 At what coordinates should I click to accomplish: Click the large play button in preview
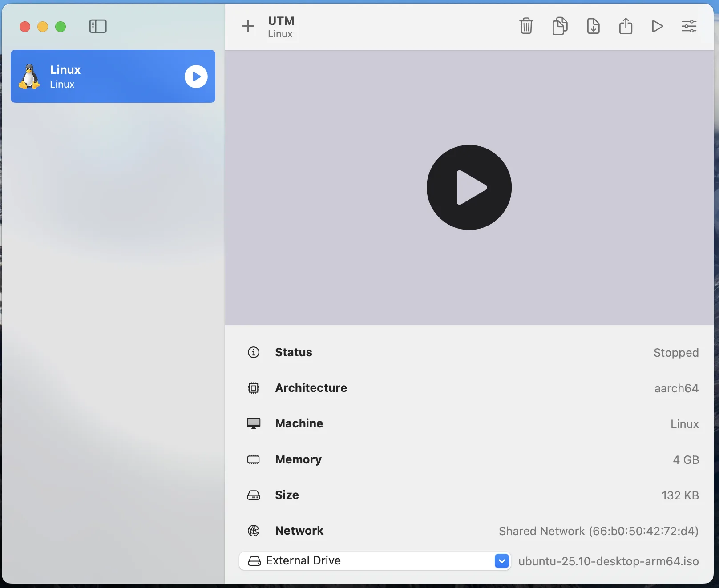[469, 187]
